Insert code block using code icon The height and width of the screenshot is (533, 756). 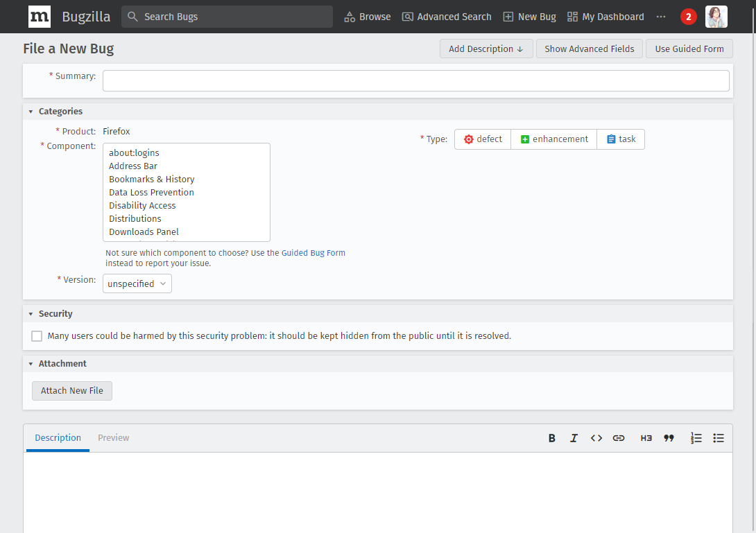[596, 438]
